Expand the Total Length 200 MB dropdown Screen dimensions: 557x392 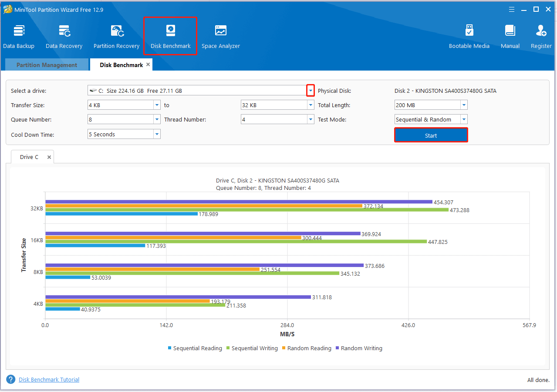pyautogui.click(x=464, y=105)
